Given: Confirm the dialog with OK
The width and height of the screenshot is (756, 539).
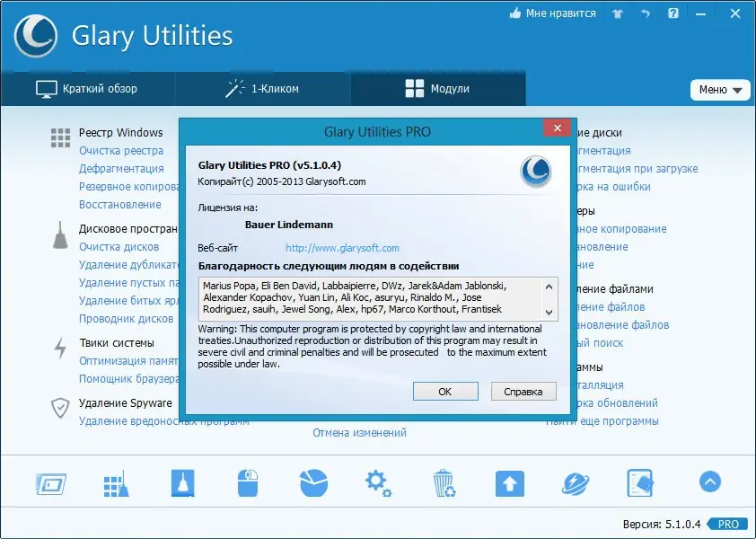Looking at the screenshot, I should pos(445,392).
